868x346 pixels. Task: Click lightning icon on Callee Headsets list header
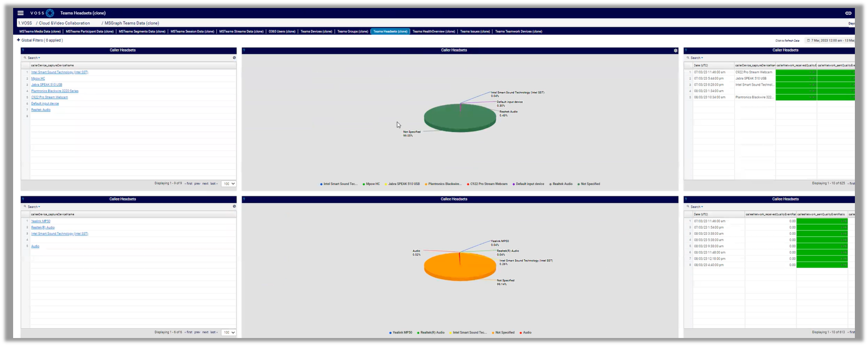[x=22, y=199]
